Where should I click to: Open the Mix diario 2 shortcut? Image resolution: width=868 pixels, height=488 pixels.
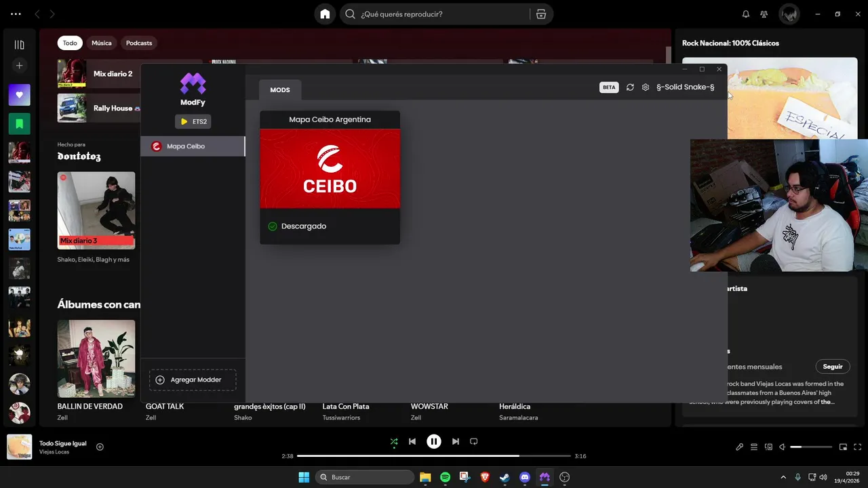99,74
